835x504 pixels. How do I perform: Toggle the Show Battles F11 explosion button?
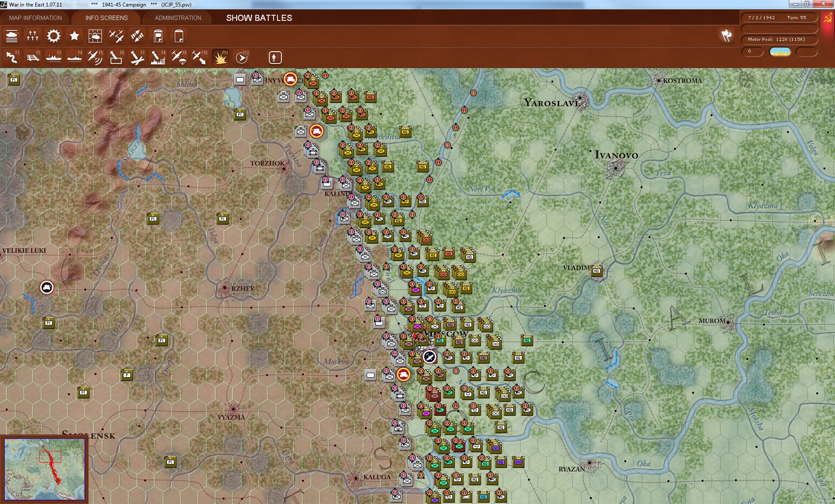click(x=220, y=57)
